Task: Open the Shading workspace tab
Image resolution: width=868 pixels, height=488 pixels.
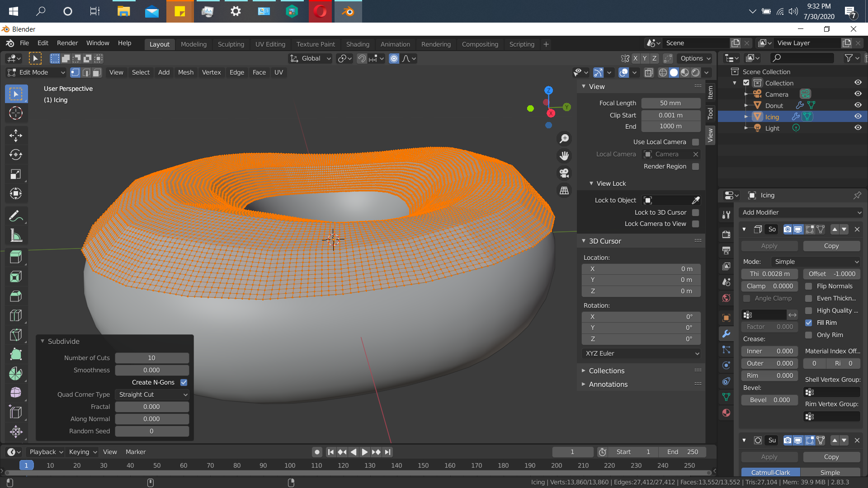Action: pos(358,44)
